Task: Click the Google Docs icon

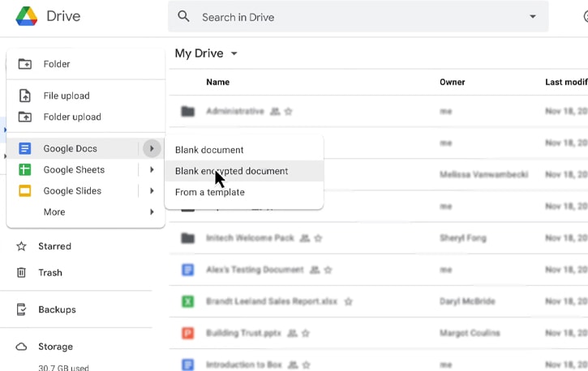Action: 25,148
